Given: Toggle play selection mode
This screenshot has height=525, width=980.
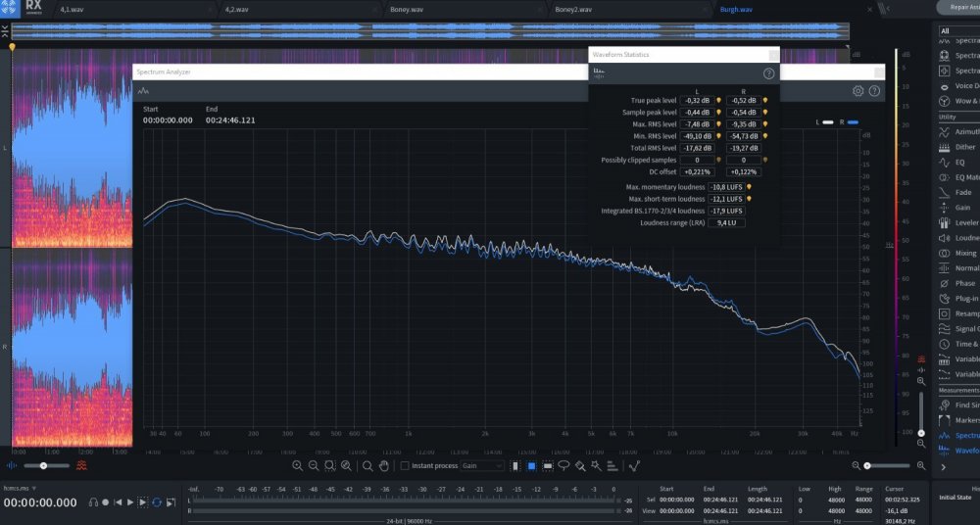Looking at the screenshot, I should point(143,501).
